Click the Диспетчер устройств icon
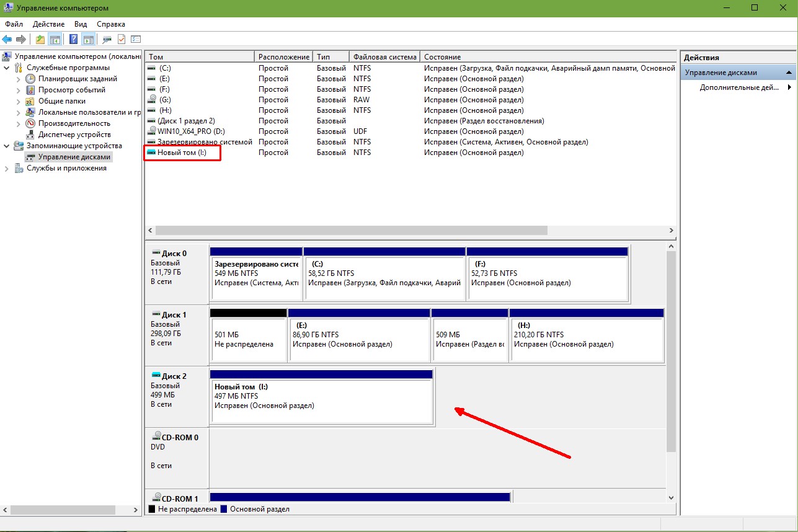The height and width of the screenshot is (532, 798). pyautogui.click(x=30, y=135)
